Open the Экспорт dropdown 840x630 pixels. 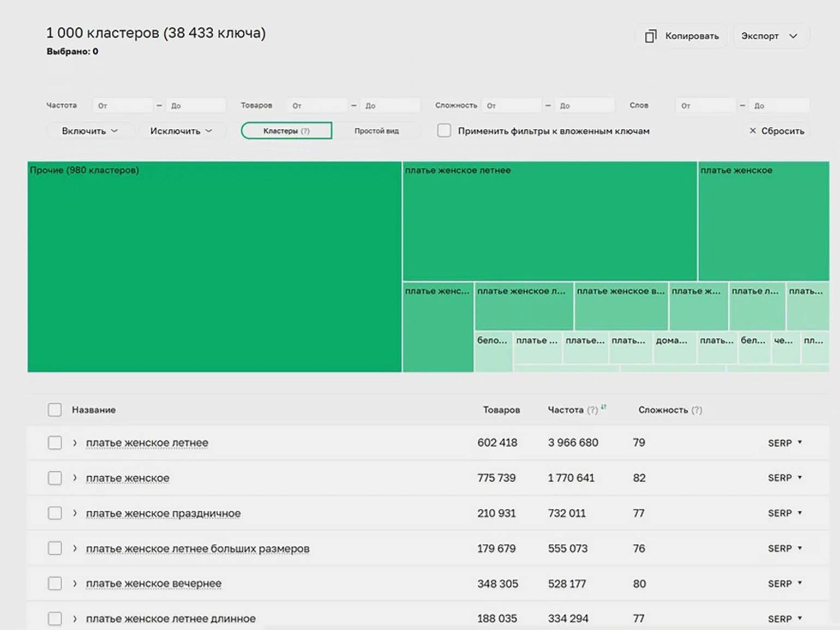coord(771,36)
